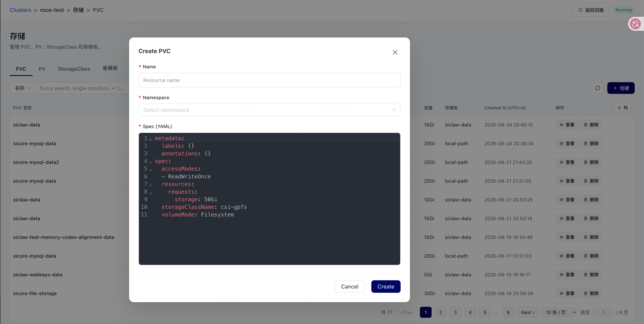Open the Clusters breadcrumb link

tap(20, 10)
